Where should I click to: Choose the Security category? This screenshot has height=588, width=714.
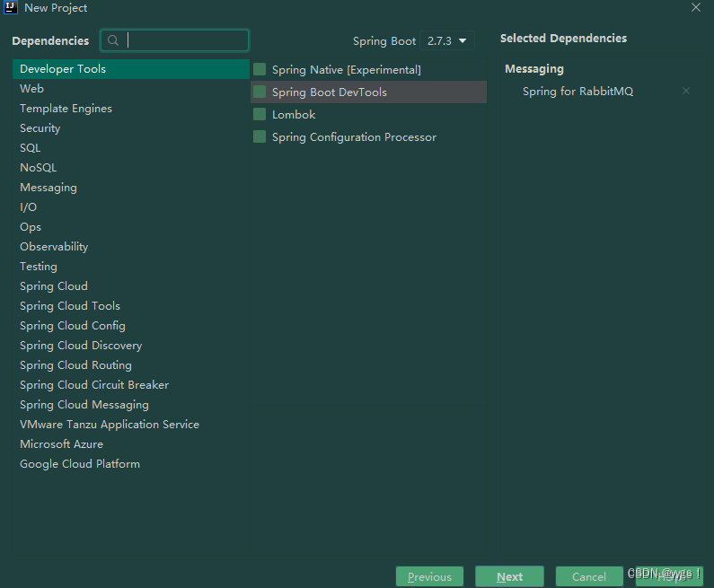[131, 128]
